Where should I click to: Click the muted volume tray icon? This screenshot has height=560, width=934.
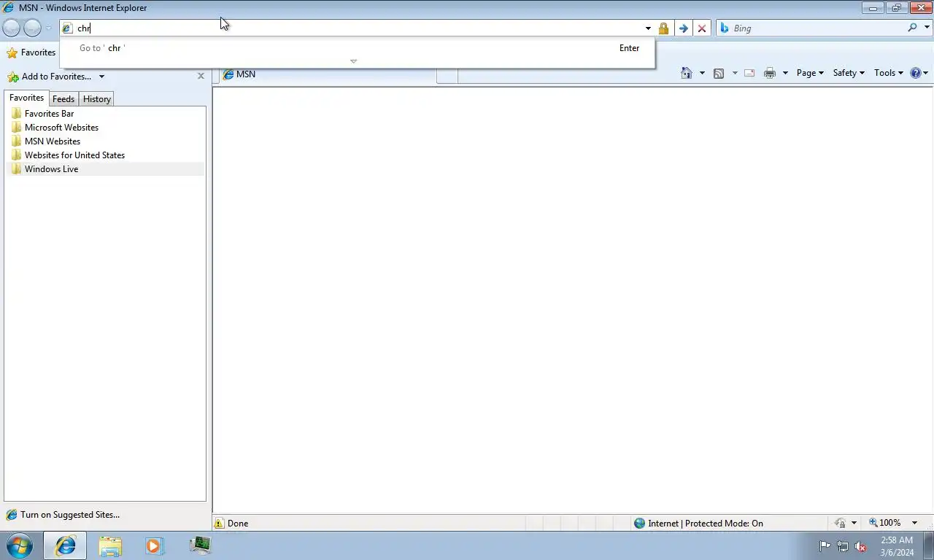pyautogui.click(x=861, y=546)
